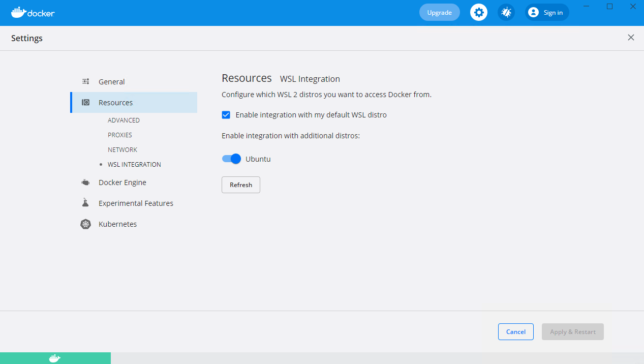The image size is (644, 364).
Task: Open the Network settings section
Action: coord(122,149)
